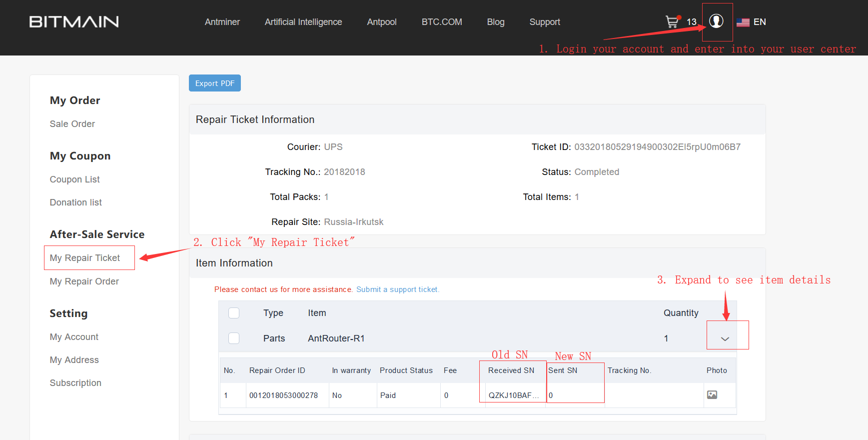Click the US flag language icon
Viewport: 868px width, 440px height.
pyautogui.click(x=743, y=22)
